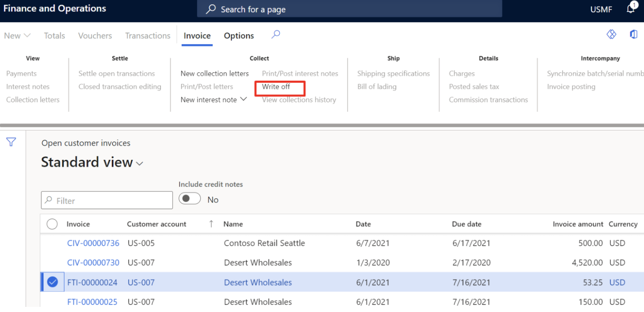Click the Power Apps icon on the ribbon
Viewport: 644px width, 312px height.
coord(611,35)
